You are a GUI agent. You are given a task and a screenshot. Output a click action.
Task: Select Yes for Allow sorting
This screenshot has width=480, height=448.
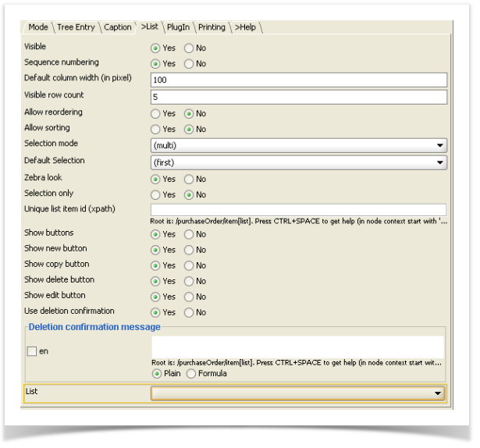pos(155,130)
